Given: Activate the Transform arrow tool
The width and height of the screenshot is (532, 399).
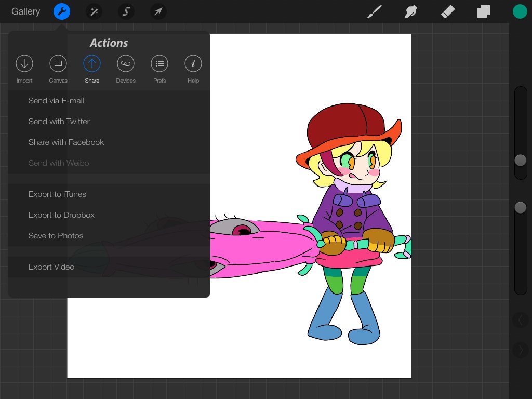Looking at the screenshot, I should click(158, 11).
